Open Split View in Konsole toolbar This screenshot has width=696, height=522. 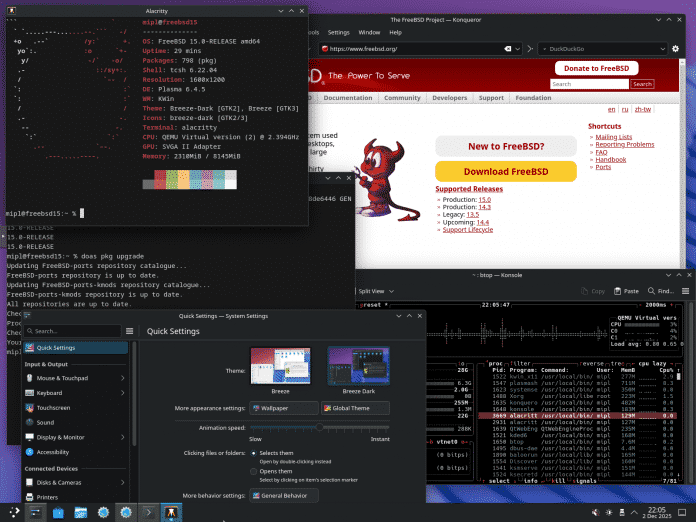372,291
